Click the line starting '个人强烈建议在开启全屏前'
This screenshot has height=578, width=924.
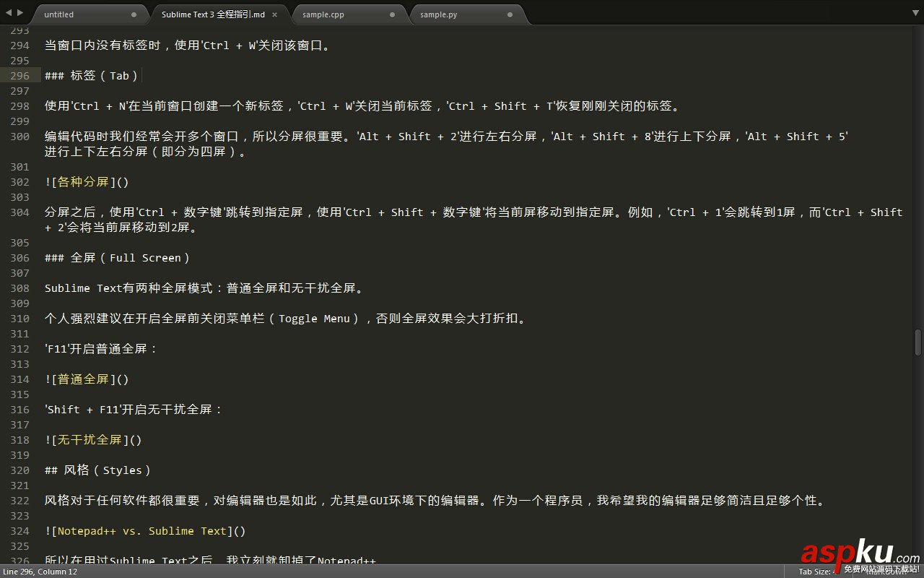pos(285,319)
